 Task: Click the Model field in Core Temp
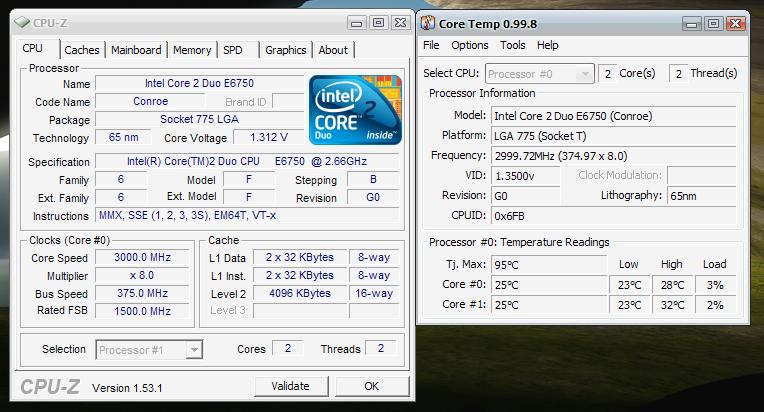pos(613,116)
